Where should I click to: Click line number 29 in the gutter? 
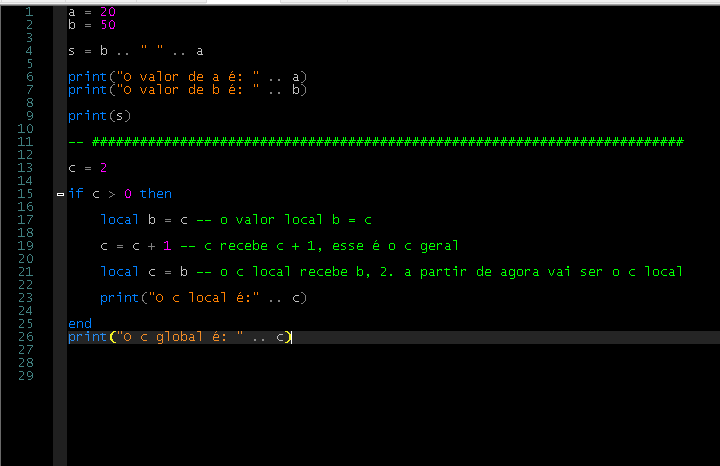click(27, 376)
